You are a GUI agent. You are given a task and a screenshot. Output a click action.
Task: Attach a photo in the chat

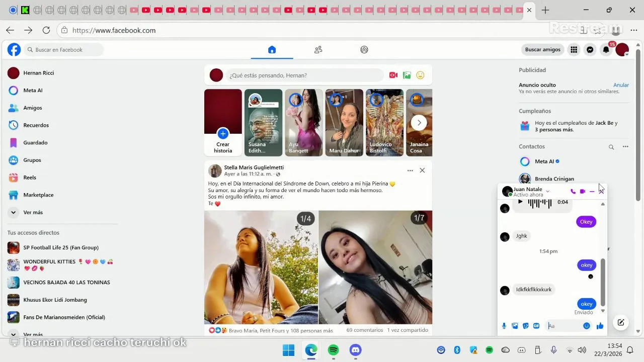pyautogui.click(x=515, y=326)
